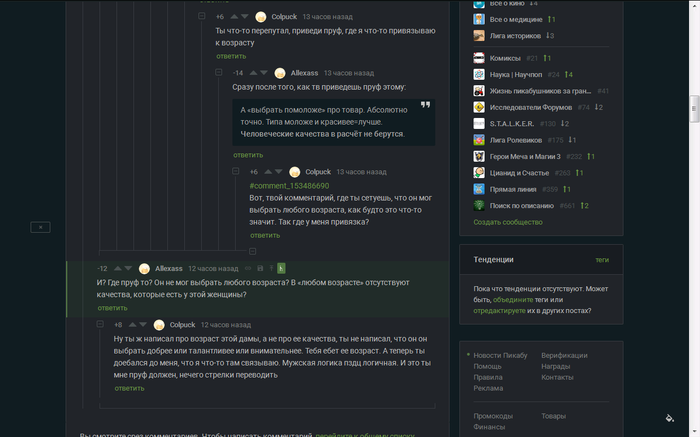The height and width of the screenshot is (437, 700).
Task: Upvote the top Colpuck comment rated +6
Action: (235, 17)
